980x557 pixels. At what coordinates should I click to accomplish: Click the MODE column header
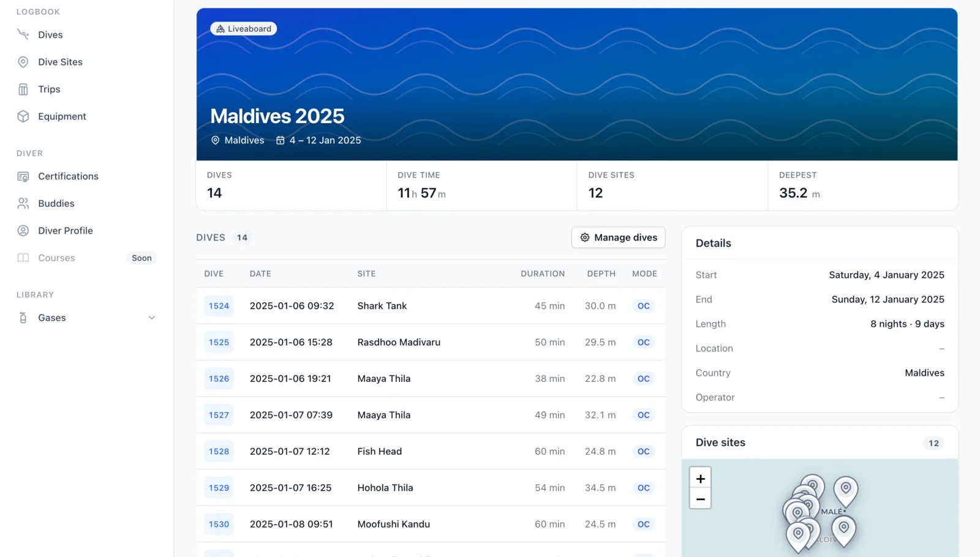click(x=644, y=274)
